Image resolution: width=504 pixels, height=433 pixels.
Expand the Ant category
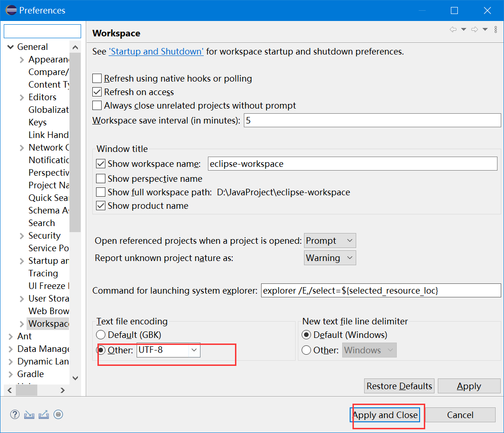11,337
